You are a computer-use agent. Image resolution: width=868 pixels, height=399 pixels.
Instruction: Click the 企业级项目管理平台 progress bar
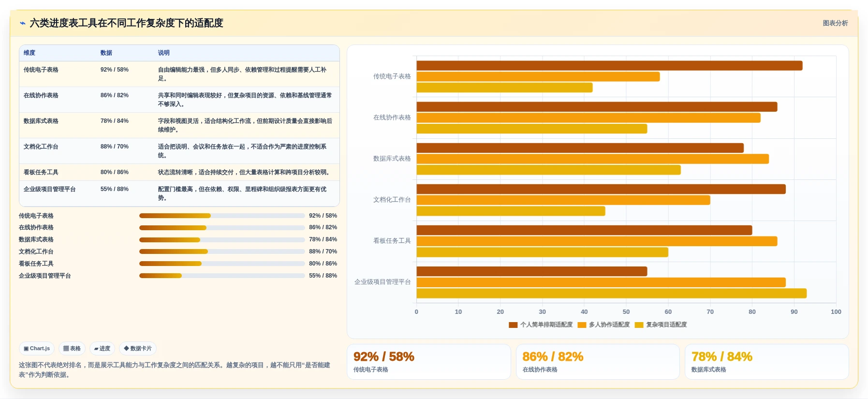(x=222, y=276)
